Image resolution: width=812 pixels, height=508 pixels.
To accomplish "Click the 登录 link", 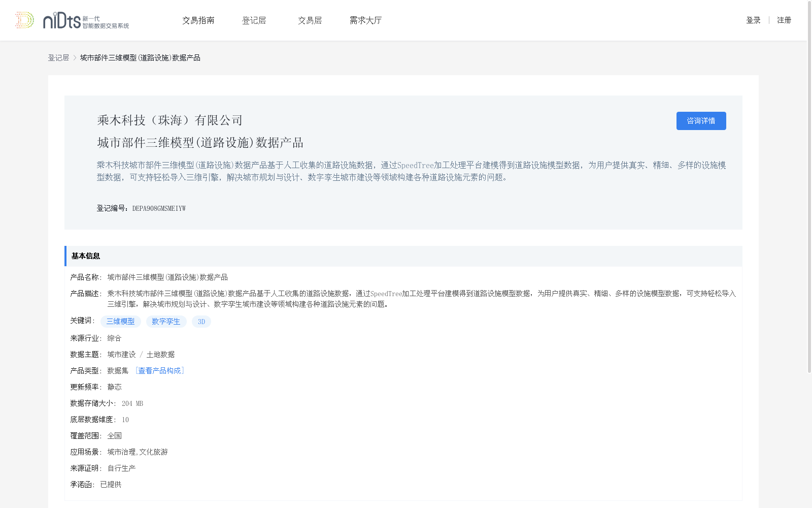I will 753,20.
